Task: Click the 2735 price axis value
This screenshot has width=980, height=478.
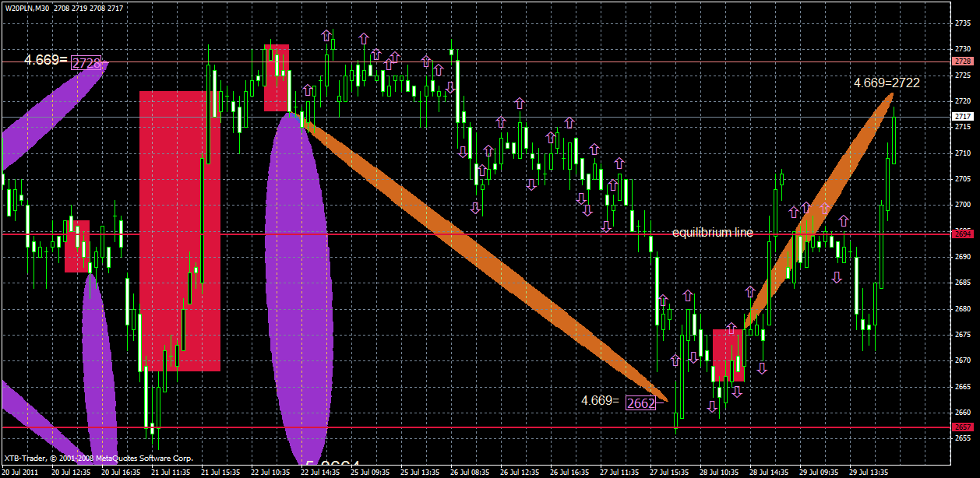Action: [x=962, y=23]
